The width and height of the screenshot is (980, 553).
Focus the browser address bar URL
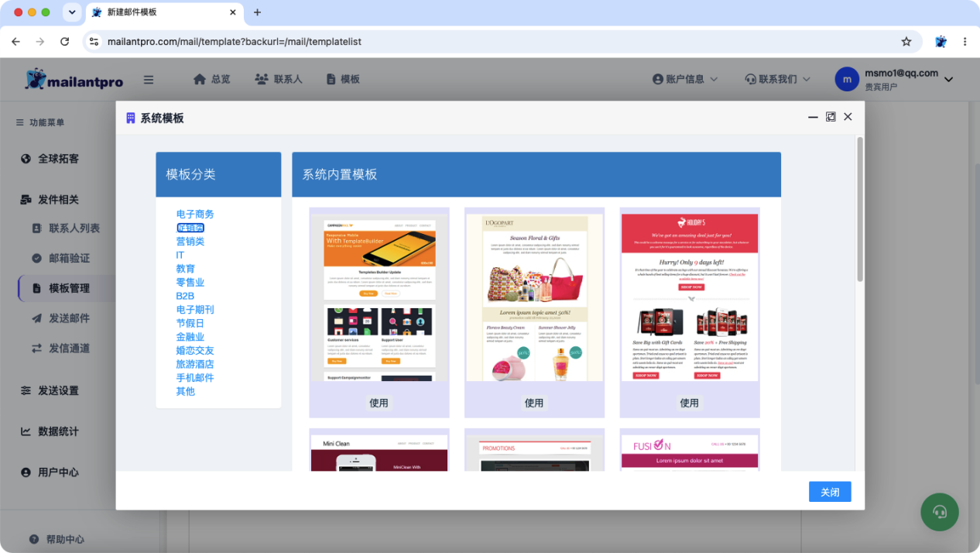pyautogui.click(x=235, y=42)
